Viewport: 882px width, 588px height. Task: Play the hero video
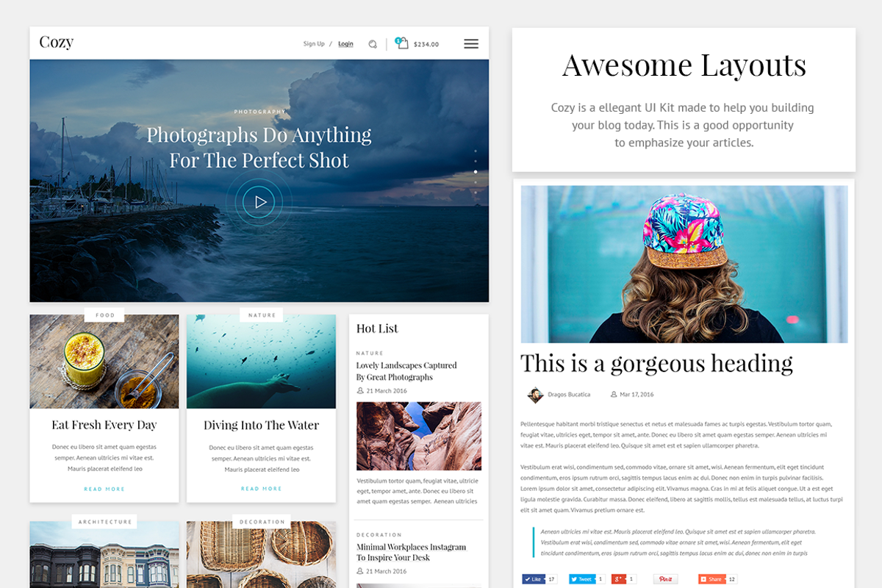260,201
